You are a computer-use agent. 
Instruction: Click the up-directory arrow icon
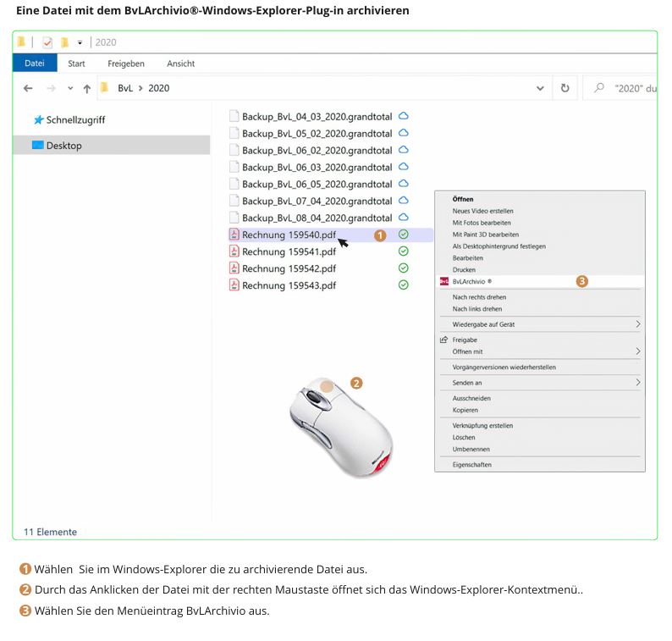click(86, 88)
